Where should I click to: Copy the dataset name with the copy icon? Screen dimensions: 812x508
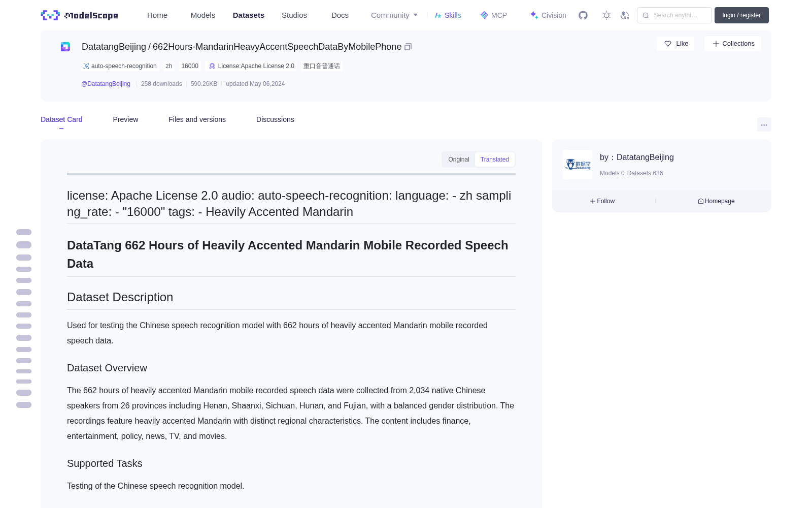pos(408,47)
